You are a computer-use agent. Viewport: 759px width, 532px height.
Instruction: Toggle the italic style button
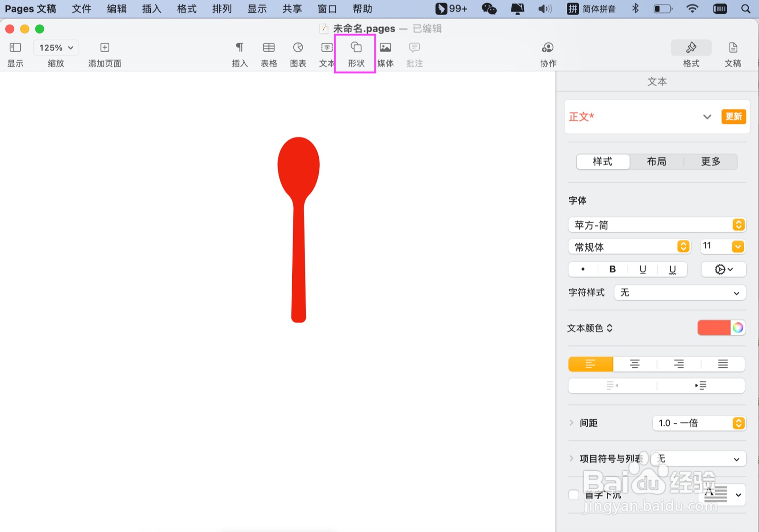[x=583, y=269]
